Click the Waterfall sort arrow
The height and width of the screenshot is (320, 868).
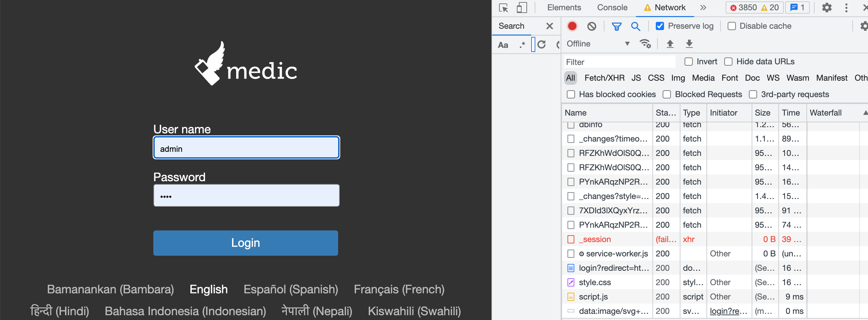[x=865, y=113]
